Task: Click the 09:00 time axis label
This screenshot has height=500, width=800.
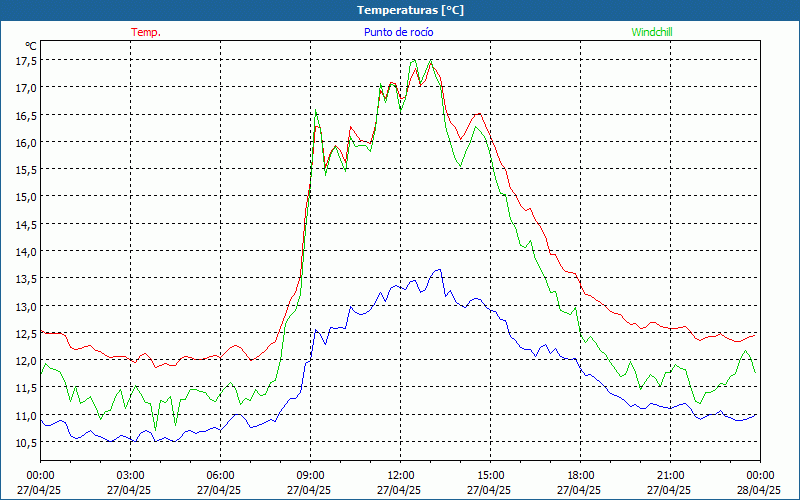Action: click(310, 476)
